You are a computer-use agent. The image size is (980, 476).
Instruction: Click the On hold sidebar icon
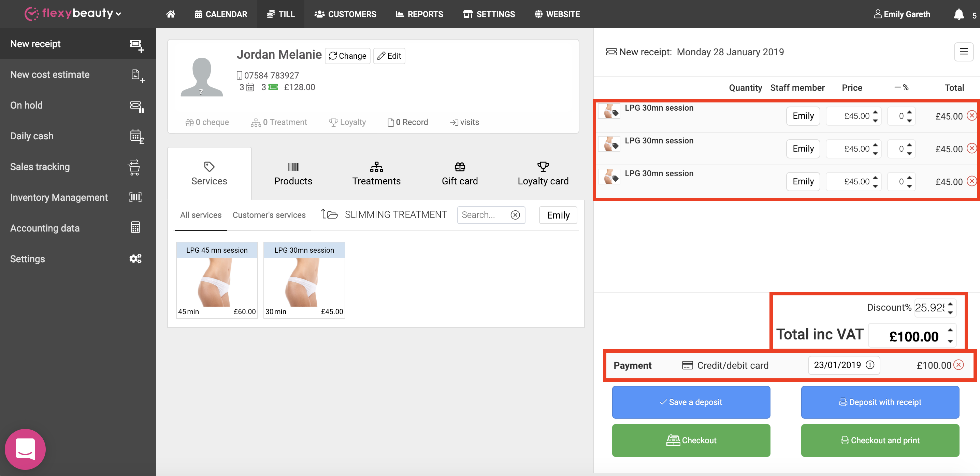pyautogui.click(x=137, y=106)
